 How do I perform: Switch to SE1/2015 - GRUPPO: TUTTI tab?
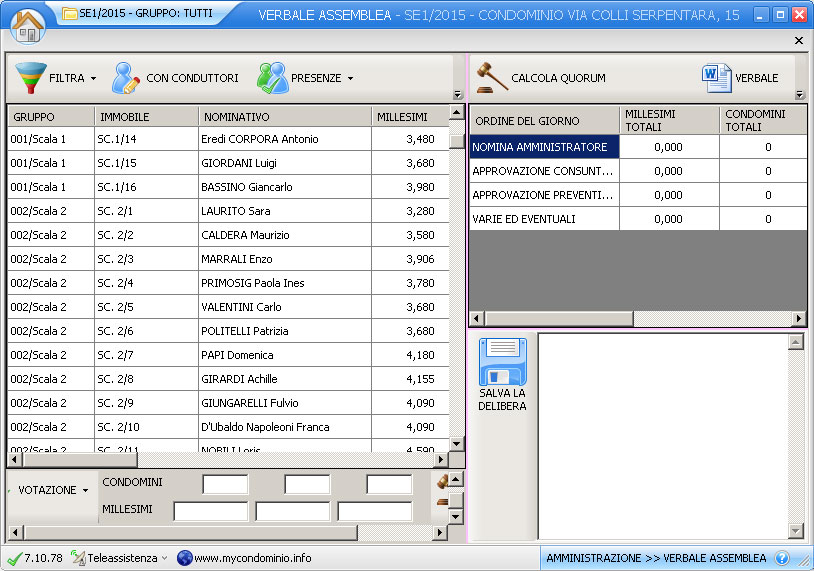[131, 14]
